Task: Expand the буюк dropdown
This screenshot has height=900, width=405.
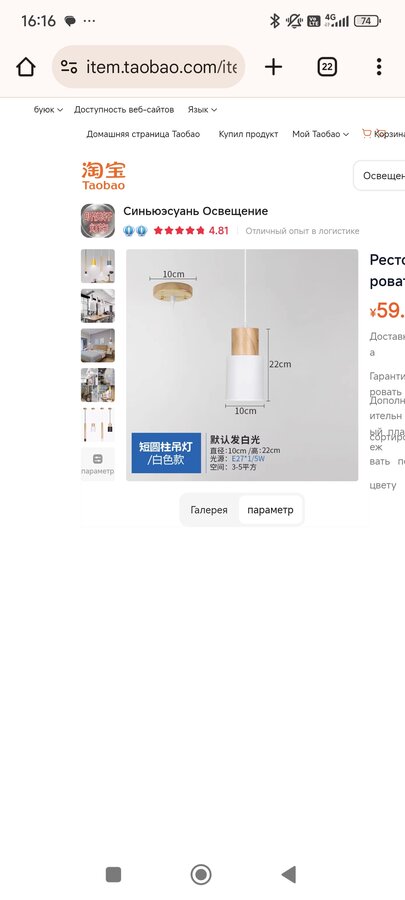Action: 48,110
